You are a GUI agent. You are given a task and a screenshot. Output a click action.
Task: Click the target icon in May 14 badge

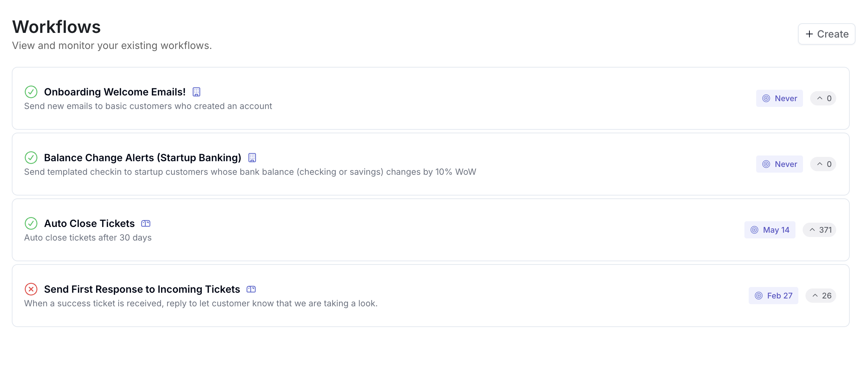[754, 230]
